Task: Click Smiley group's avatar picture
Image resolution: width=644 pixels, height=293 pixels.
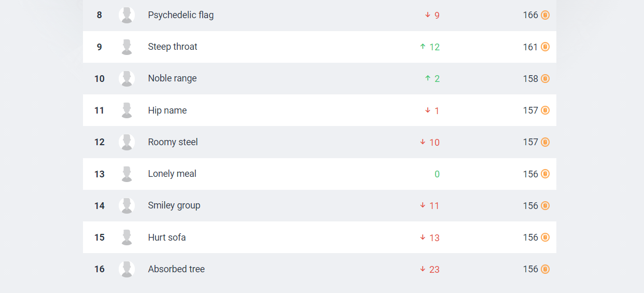Action: [127, 205]
